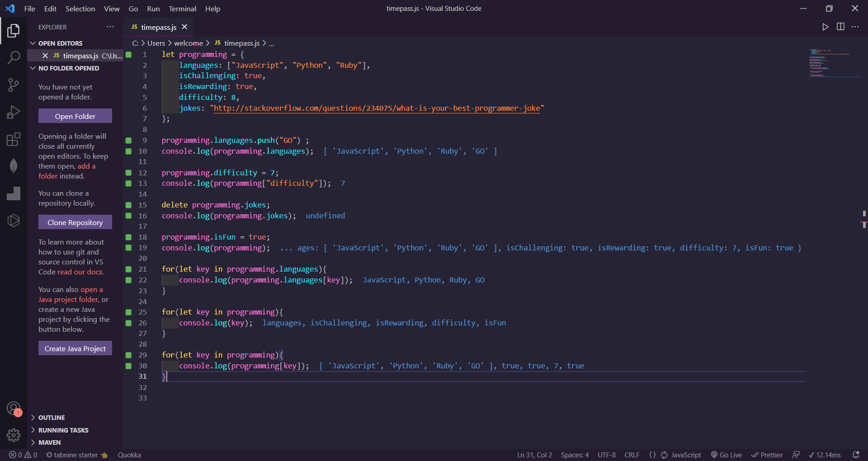Split the editor to the side
The image size is (868, 461).
pyautogui.click(x=840, y=27)
